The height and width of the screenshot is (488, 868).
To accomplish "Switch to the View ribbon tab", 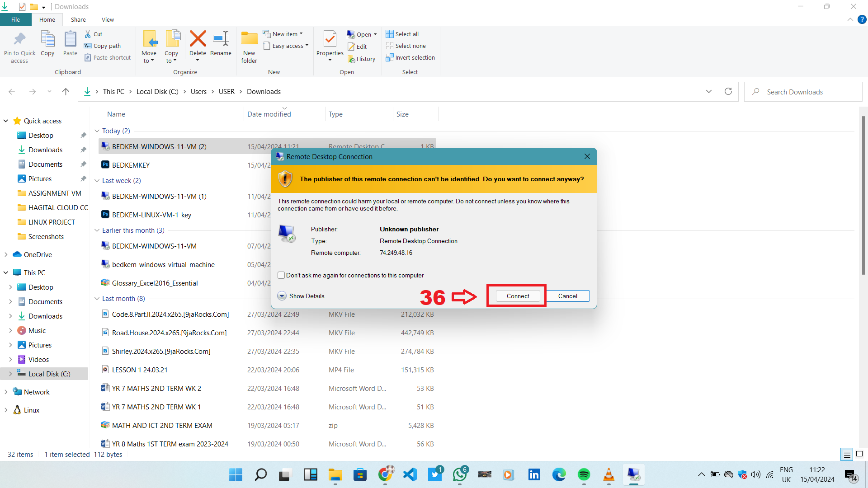I will (x=108, y=19).
